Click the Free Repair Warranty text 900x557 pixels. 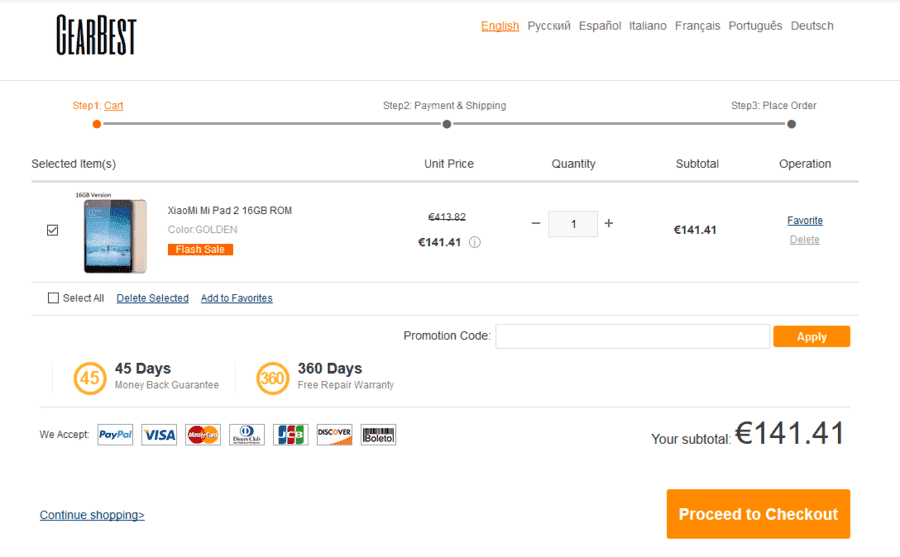pos(346,385)
